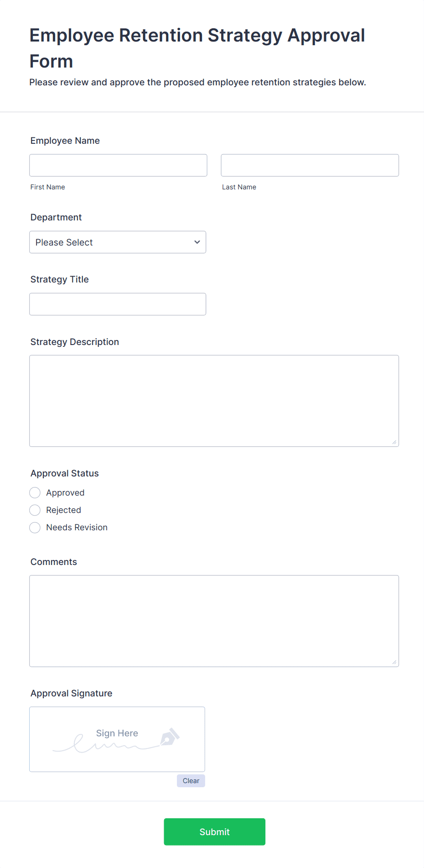Click the Department dropdown chevron arrow
Viewport: 424px width, 868px height.
[197, 242]
